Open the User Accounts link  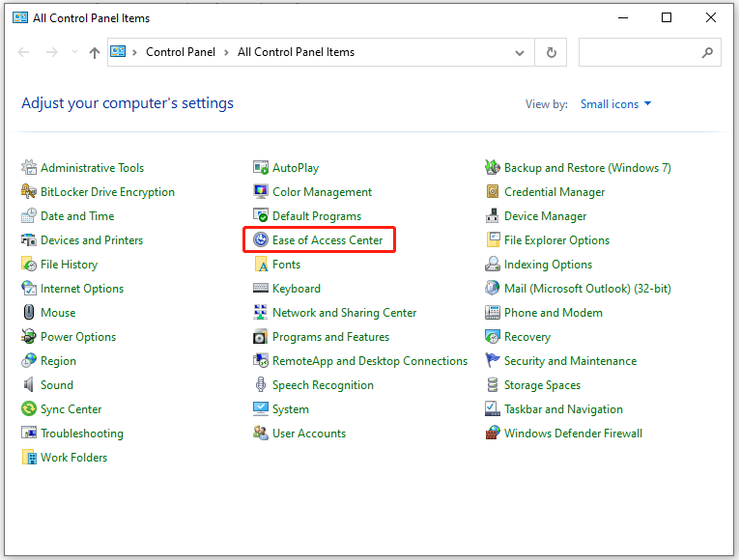coord(309,434)
